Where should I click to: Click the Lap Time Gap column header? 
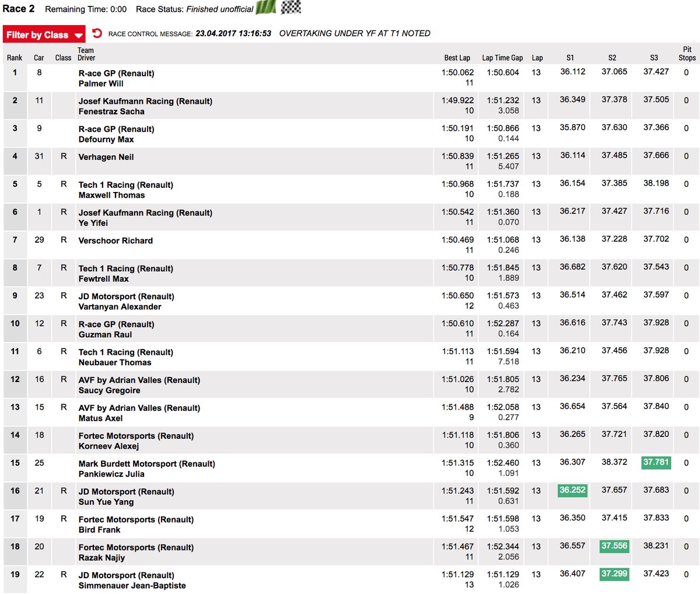(502, 58)
